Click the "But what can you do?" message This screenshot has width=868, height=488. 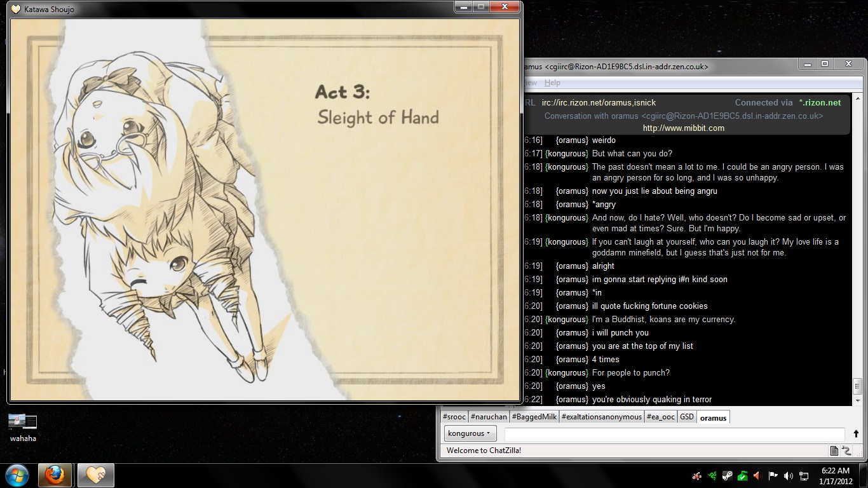coord(632,153)
